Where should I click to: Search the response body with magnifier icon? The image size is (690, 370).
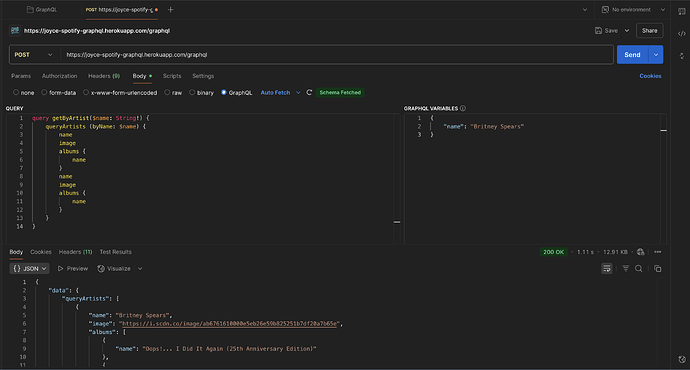click(639, 268)
